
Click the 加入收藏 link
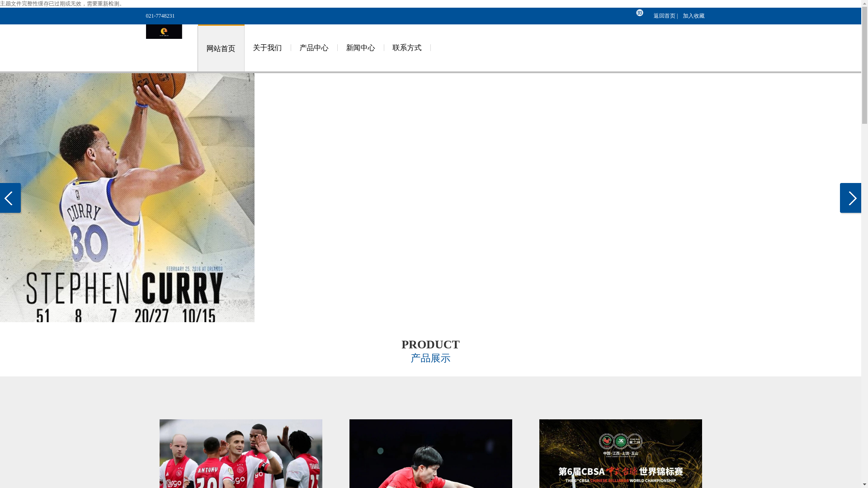pos(693,16)
